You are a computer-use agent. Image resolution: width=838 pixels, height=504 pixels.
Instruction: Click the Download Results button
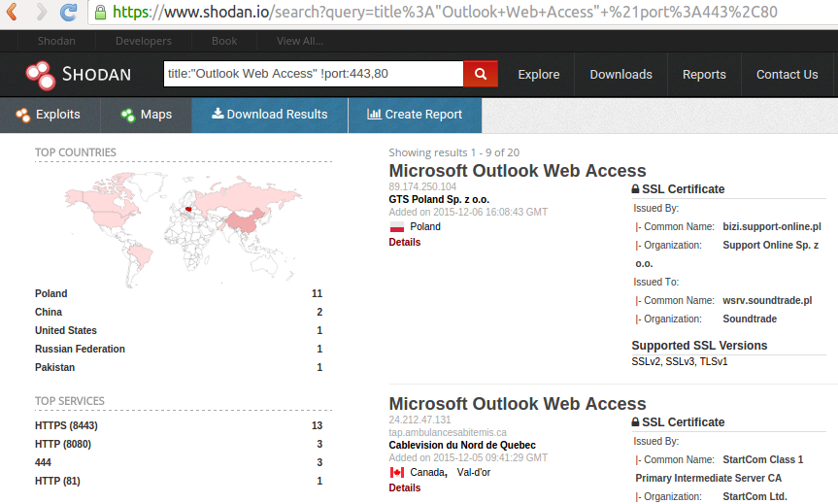[x=270, y=115]
